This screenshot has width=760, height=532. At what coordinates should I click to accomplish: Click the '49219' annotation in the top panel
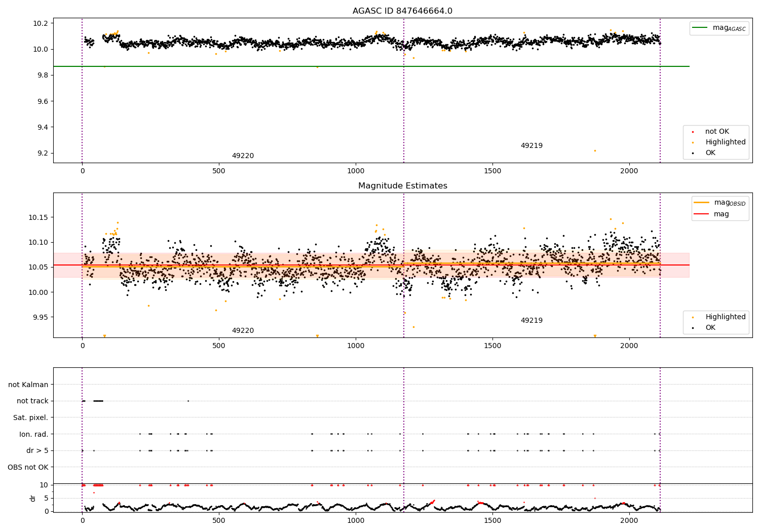pos(531,146)
